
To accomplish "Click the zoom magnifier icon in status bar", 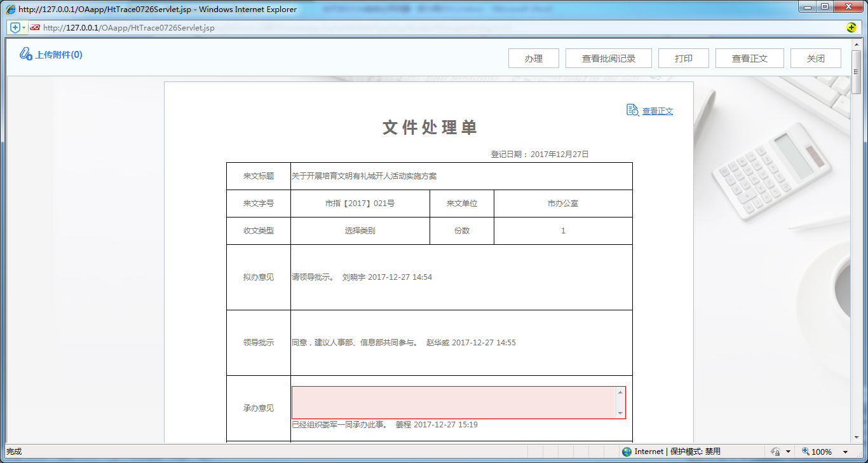I will [x=804, y=451].
